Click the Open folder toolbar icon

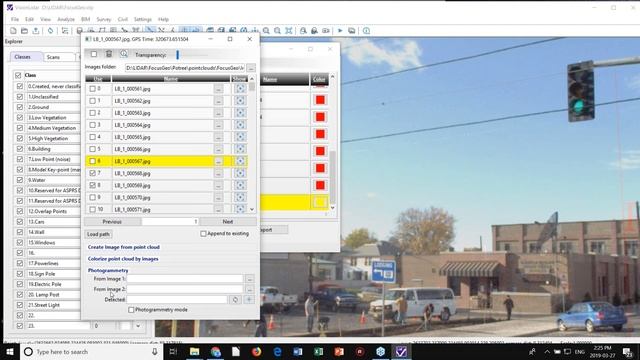pos(24,31)
